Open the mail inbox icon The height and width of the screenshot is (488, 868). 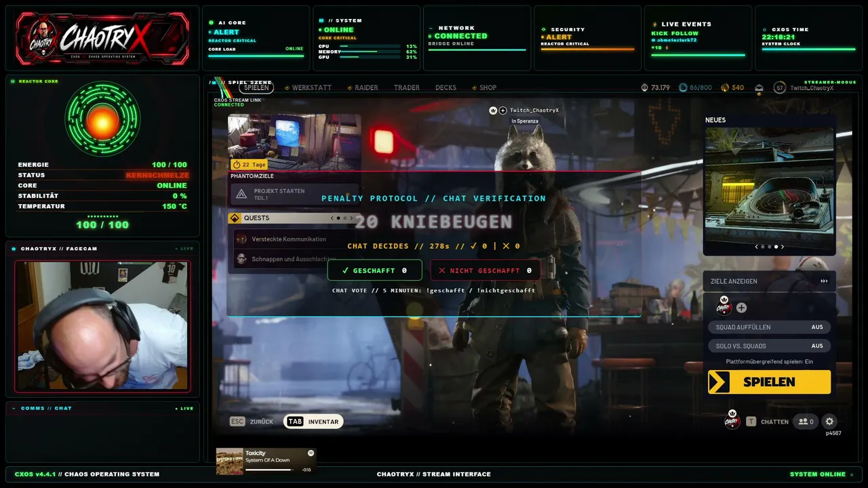(x=759, y=87)
